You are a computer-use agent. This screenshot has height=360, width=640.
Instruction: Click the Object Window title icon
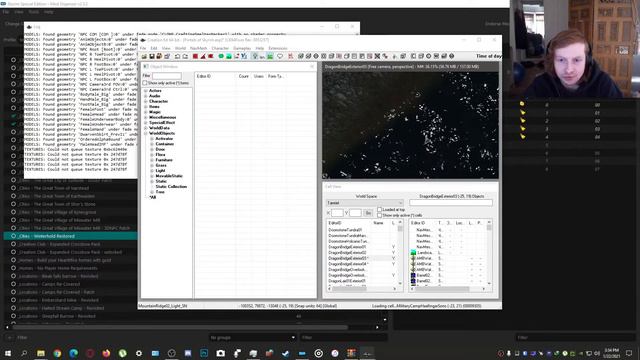click(x=146, y=67)
